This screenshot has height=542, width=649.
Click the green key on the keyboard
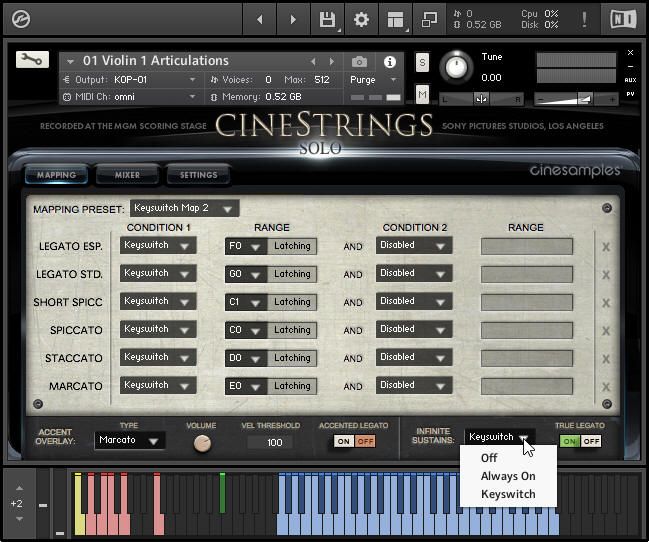[x=222, y=493]
